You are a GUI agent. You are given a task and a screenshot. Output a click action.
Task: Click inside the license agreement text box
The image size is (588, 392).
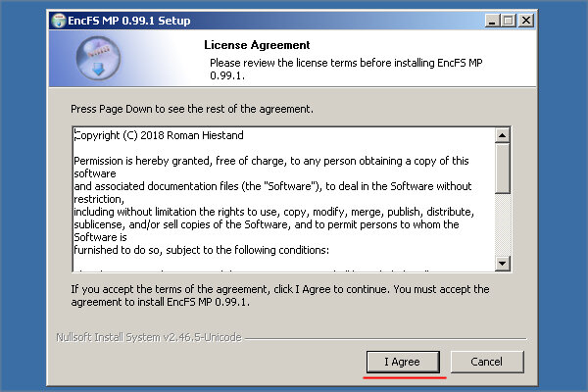(283, 199)
